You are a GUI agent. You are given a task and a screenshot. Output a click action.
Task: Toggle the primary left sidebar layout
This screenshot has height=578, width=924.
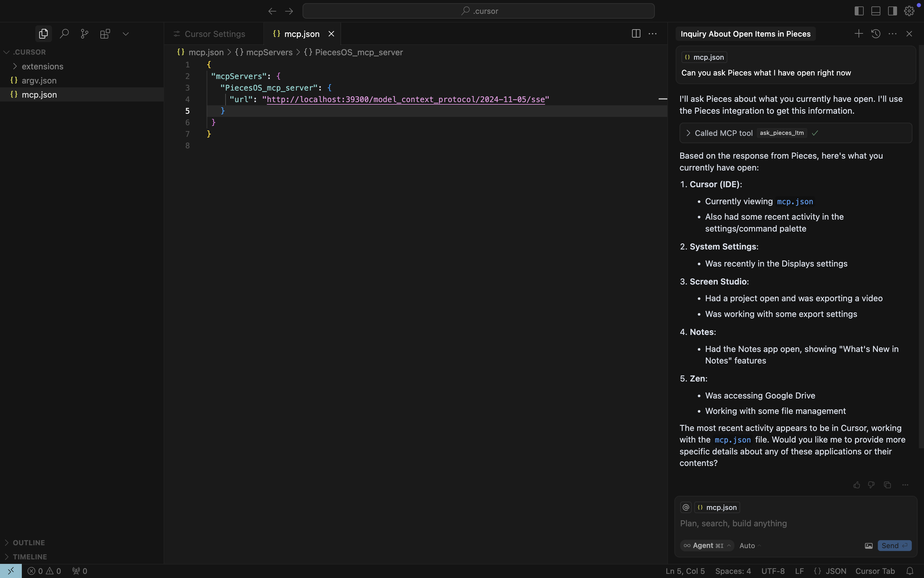(x=859, y=11)
